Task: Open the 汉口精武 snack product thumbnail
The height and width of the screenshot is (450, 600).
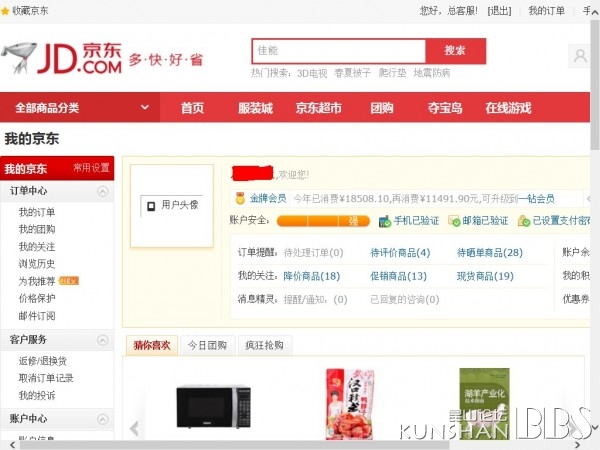Action: pyautogui.click(x=350, y=404)
